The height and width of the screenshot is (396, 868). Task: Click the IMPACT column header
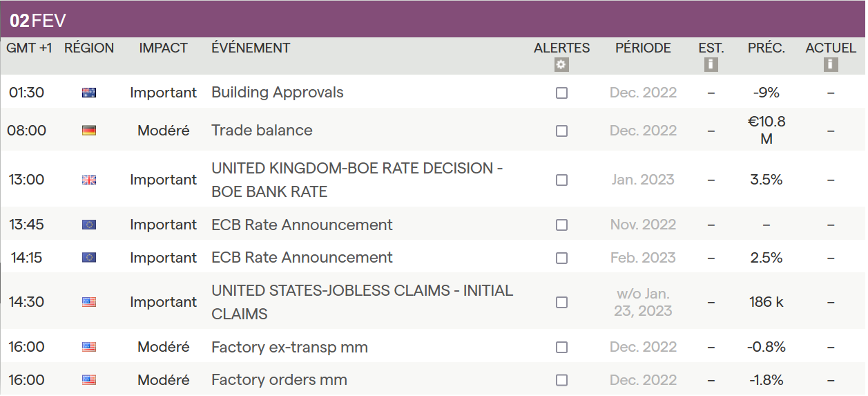point(163,48)
